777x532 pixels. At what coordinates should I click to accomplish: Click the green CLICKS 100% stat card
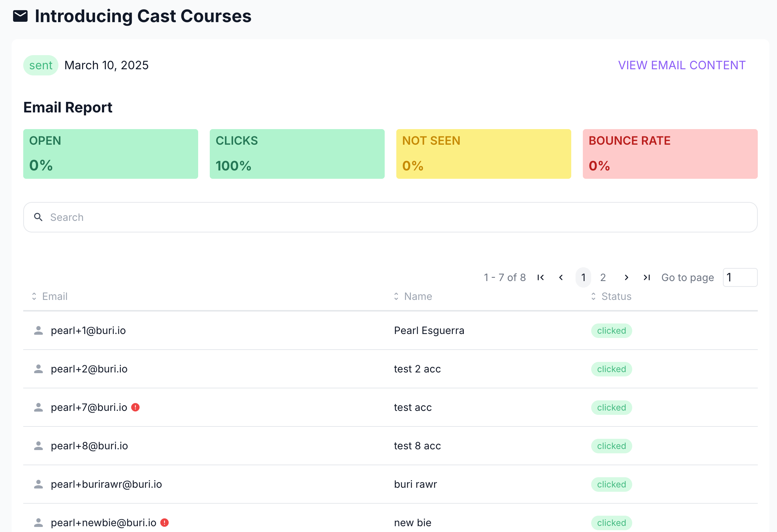[x=297, y=154]
